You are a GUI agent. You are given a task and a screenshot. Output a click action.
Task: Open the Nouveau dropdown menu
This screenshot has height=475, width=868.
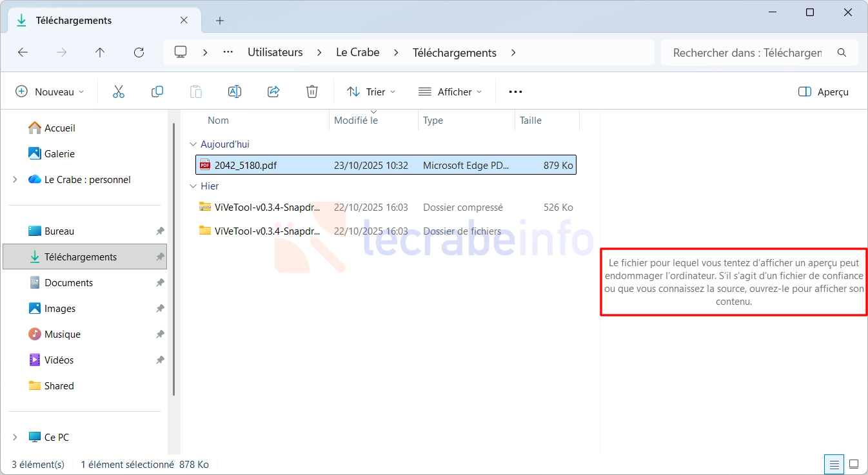50,92
